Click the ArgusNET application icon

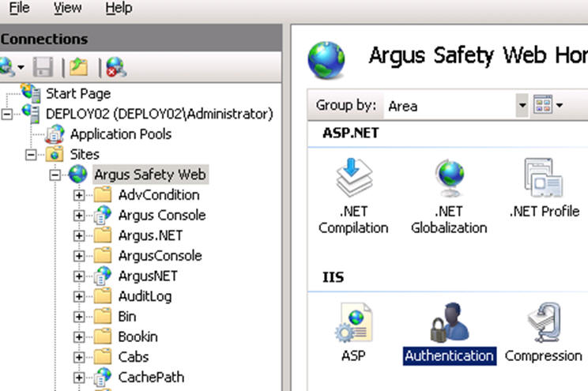click(x=103, y=276)
